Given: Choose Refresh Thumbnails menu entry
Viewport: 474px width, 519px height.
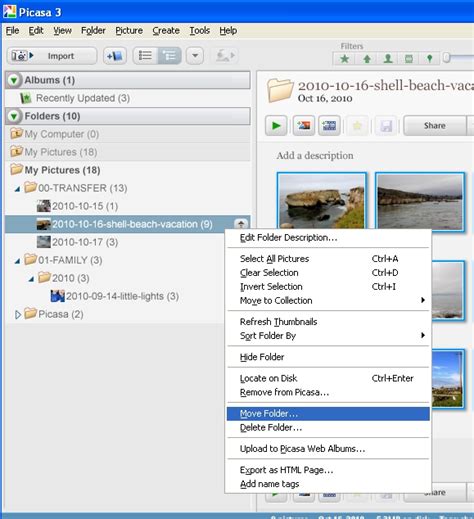Looking at the screenshot, I should coord(328,322).
